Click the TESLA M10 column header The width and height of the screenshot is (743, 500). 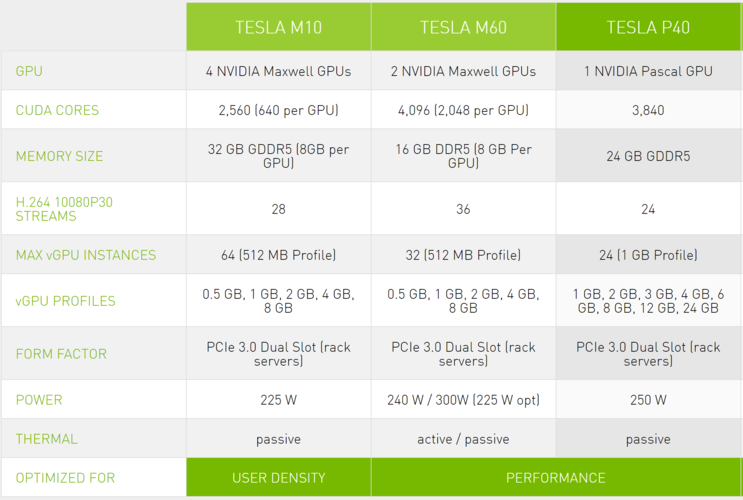point(279,27)
